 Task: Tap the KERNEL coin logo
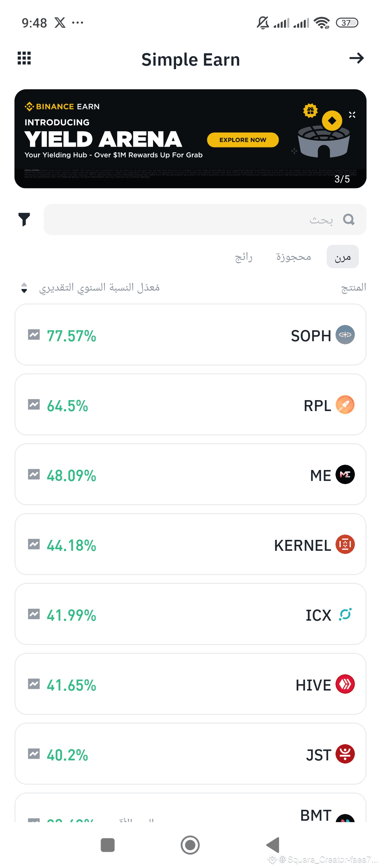point(345,544)
